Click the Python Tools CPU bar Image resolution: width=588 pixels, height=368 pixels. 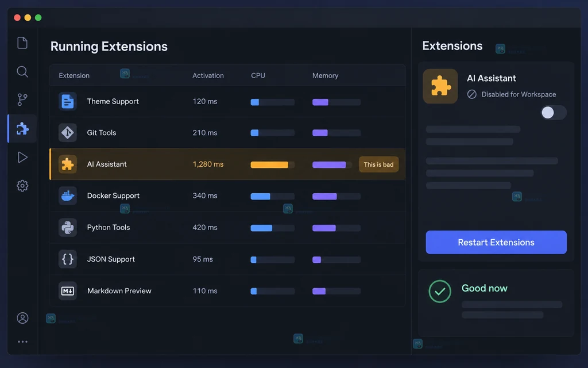click(x=273, y=228)
